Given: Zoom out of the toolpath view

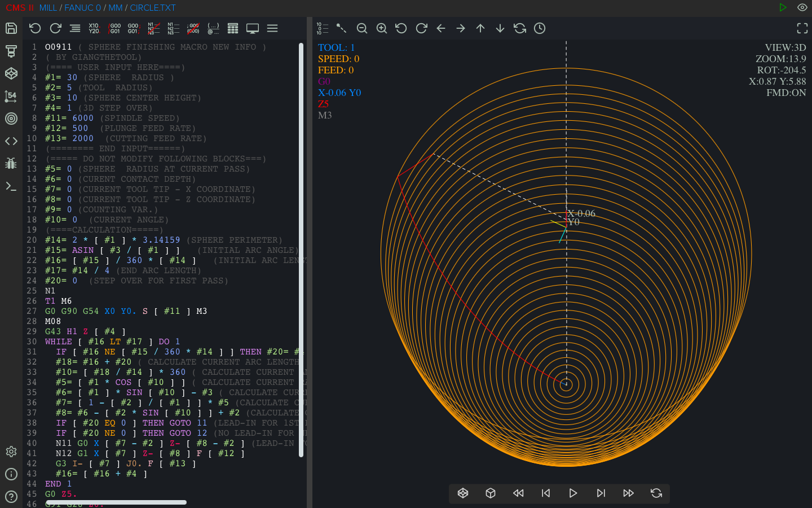Looking at the screenshot, I should [x=362, y=28].
